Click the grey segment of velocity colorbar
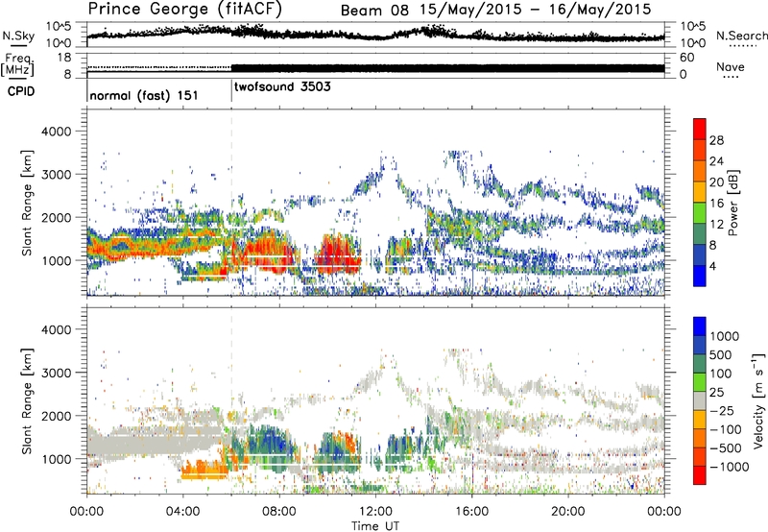 [x=700, y=400]
